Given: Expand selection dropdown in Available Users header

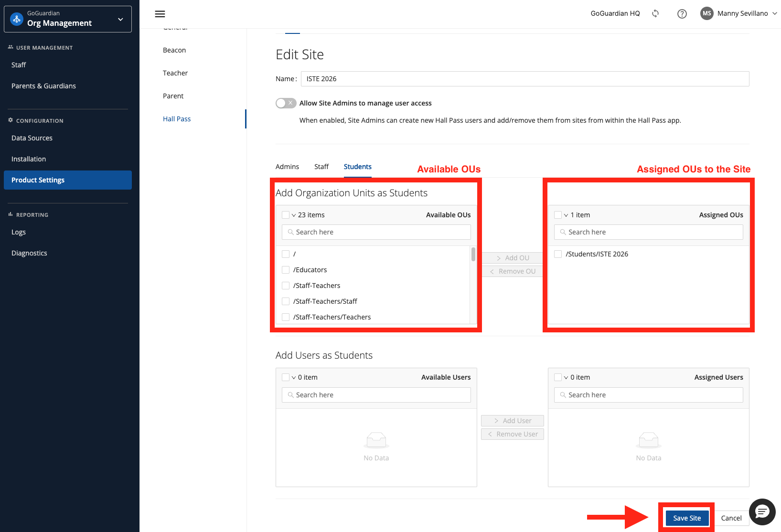Looking at the screenshot, I should coord(294,378).
